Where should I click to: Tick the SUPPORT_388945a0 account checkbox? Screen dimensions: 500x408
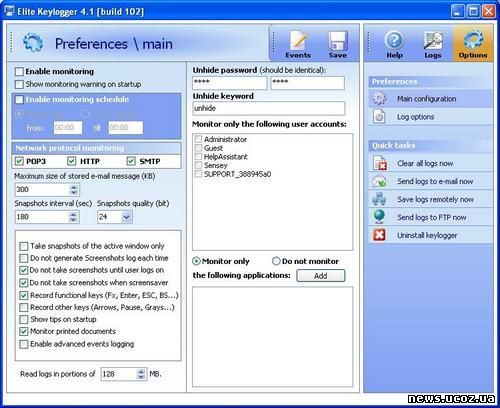coord(198,174)
